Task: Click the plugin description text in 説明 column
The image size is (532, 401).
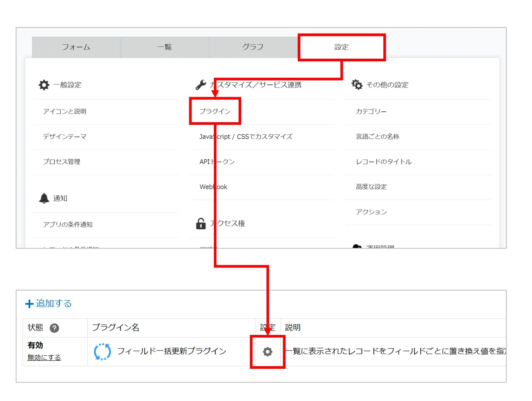Action: pyautogui.click(x=396, y=351)
